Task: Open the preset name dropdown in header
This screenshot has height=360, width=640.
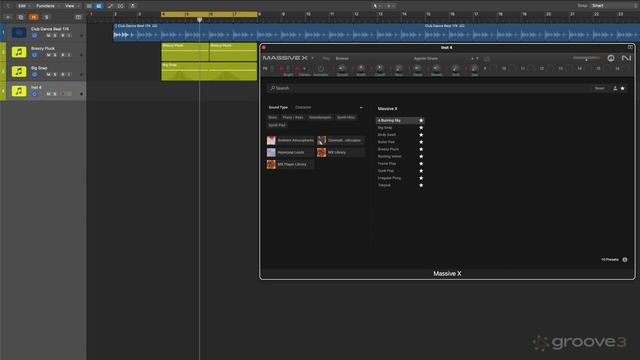Action: (x=426, y=58)
